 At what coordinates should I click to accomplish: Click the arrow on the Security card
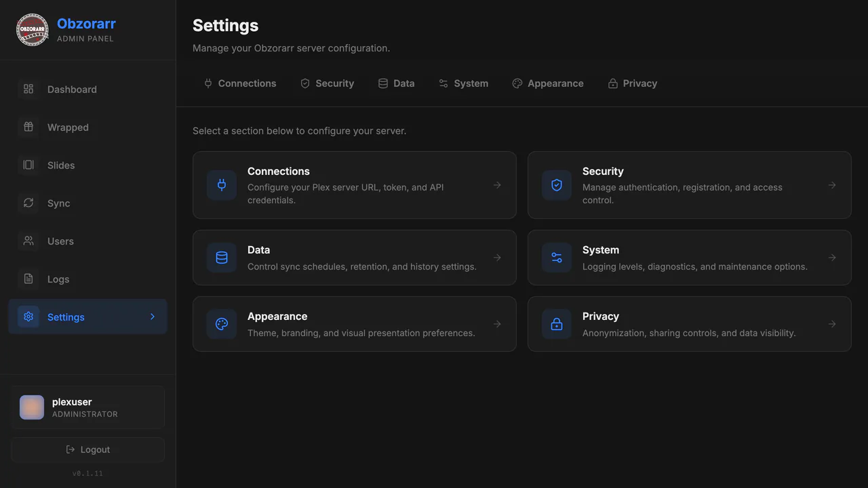point(832,185)
